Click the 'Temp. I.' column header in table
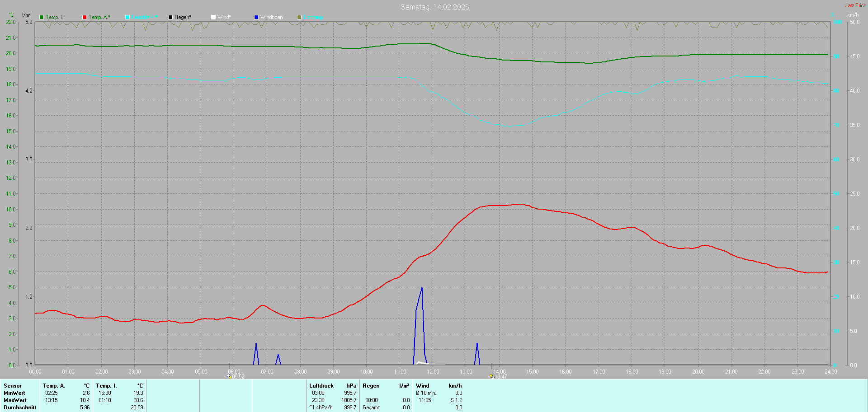The width and height of the screenshot is (868, 412). 106,386
